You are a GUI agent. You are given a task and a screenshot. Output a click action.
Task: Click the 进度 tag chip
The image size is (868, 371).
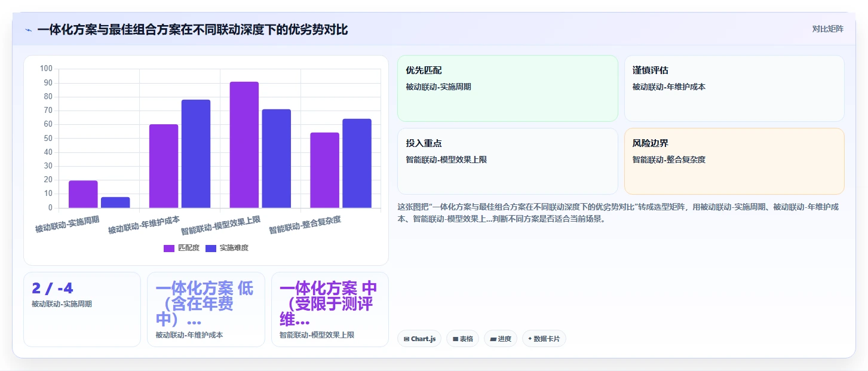point(500,339)
